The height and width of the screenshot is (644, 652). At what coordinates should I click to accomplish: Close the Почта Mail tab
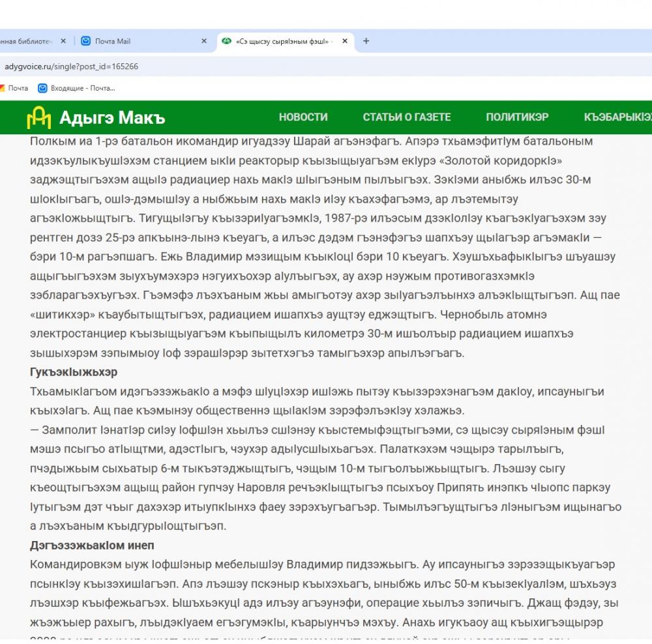click(203, 41)
